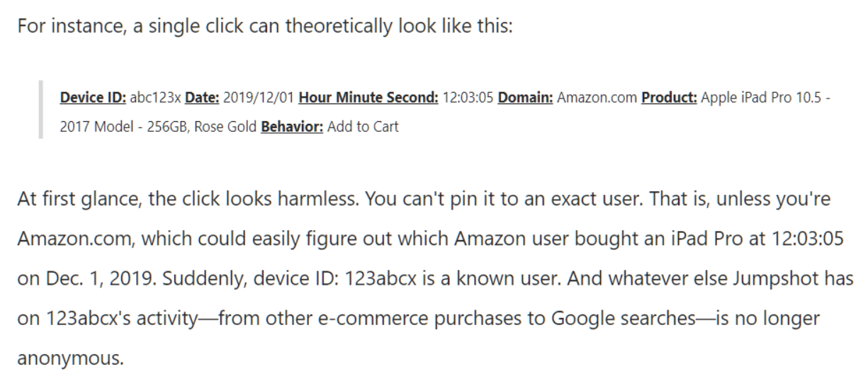Click the underlined "Device ID:" label
This screenshot has height=386, width=868.
tap(93, 98)
